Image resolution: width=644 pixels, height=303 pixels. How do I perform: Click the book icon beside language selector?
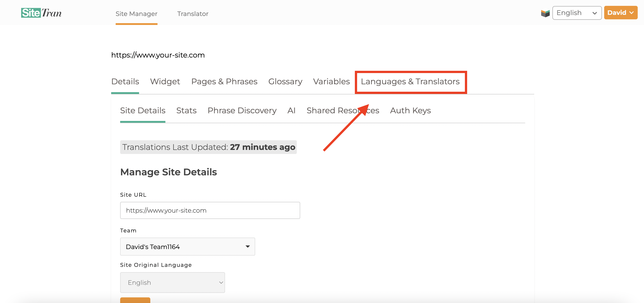[x=545, y=13]
